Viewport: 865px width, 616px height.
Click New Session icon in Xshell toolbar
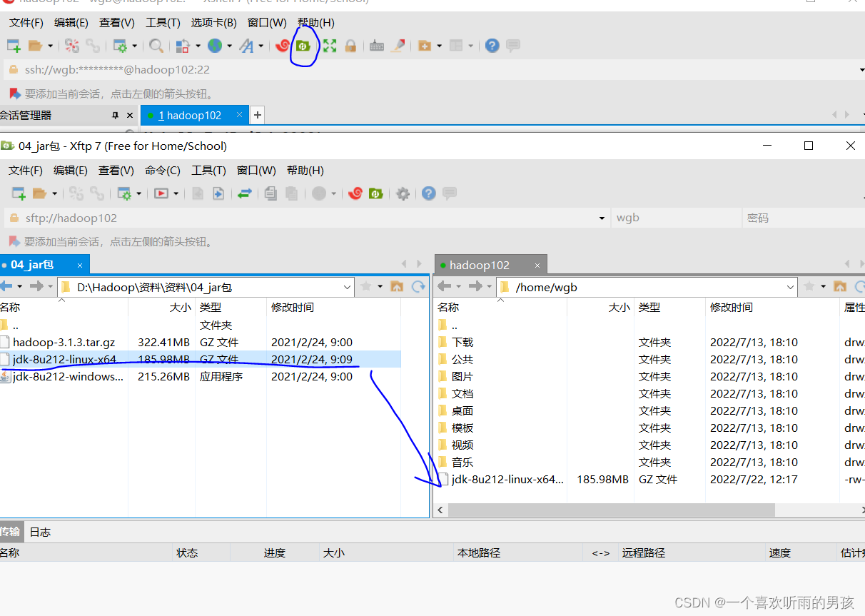[x=14, y=46]
